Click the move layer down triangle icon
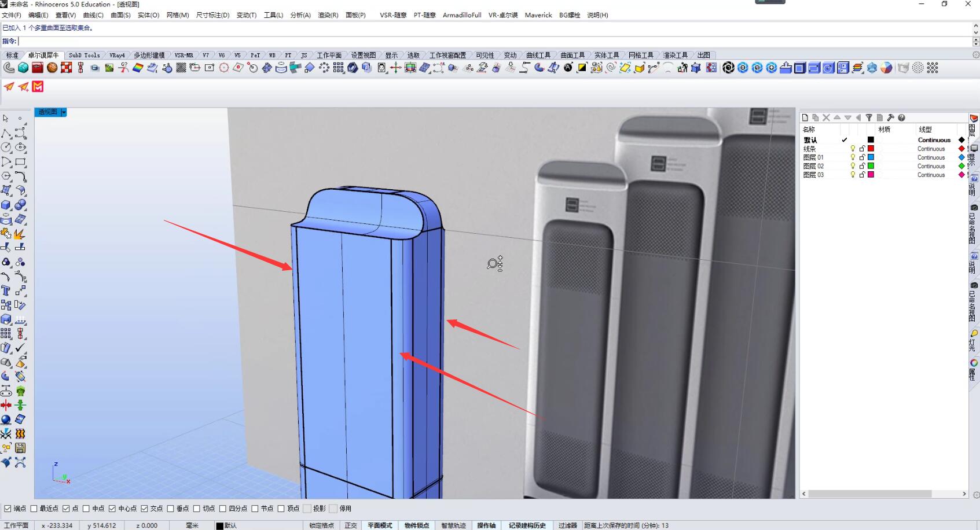980x530 pixels. point(847,117)
